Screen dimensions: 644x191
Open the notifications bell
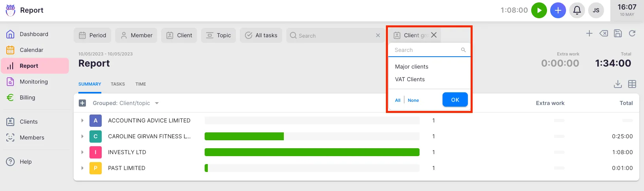[x=577, y=10]
